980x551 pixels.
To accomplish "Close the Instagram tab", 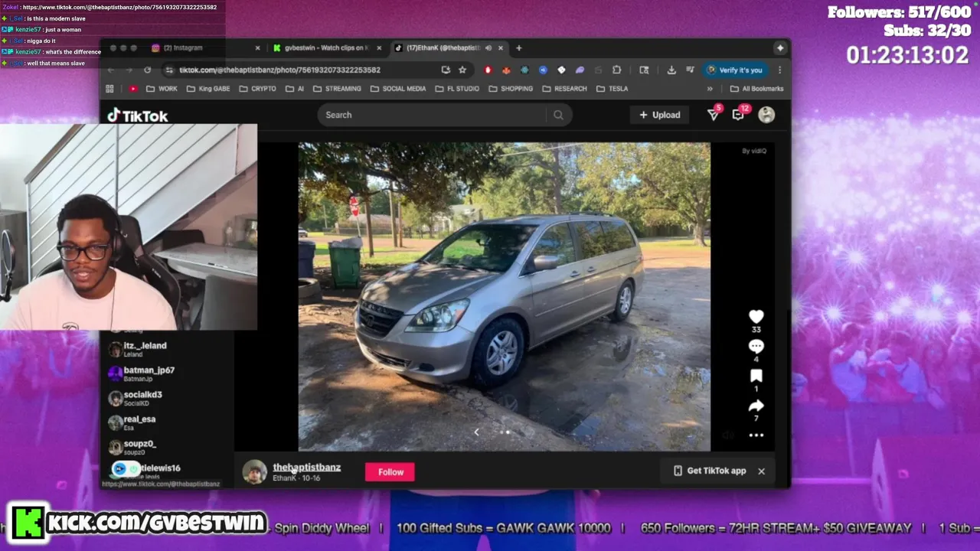I will 257,47.
